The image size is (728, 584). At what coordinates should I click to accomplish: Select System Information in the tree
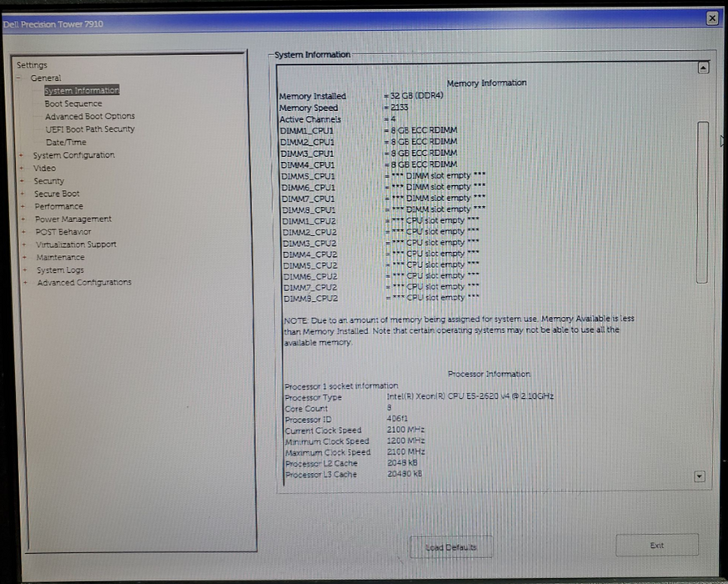82,91
